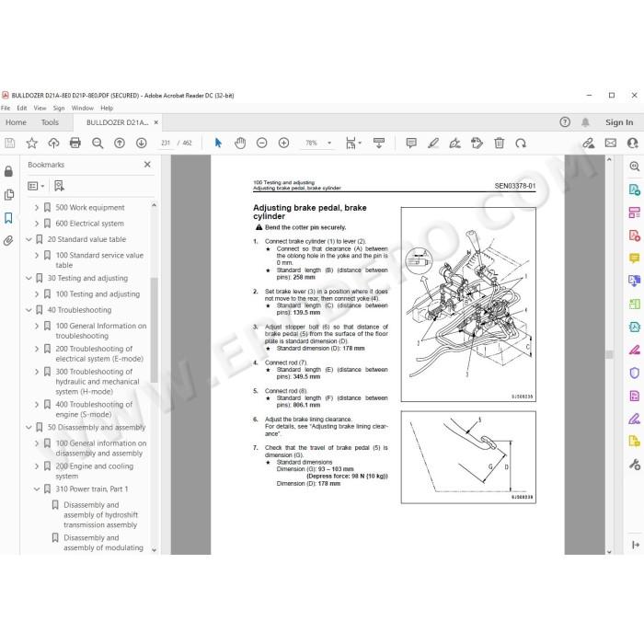This screenshot has width=644, height=644.
Task: Collapse the 50 Disassembly and assembly bookmark
Action: pos(29,427)
